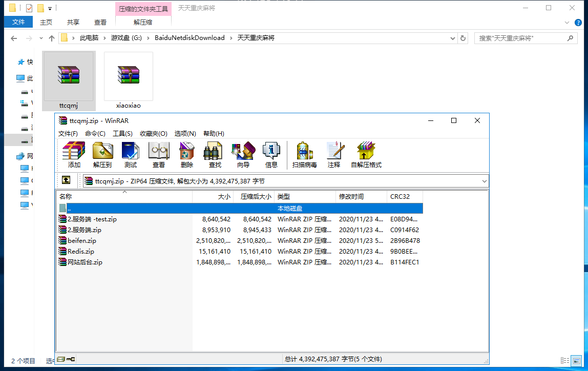Select Quick Access star in Explorer sidebar
Viewport: 588px width, 371px height.
(x=20, y=62)
